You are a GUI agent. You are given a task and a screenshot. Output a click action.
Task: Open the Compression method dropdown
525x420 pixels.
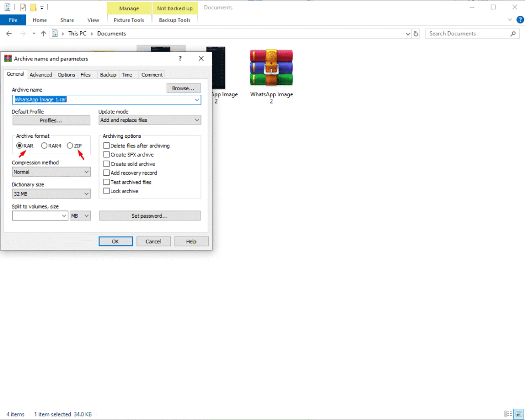(51, 172)
